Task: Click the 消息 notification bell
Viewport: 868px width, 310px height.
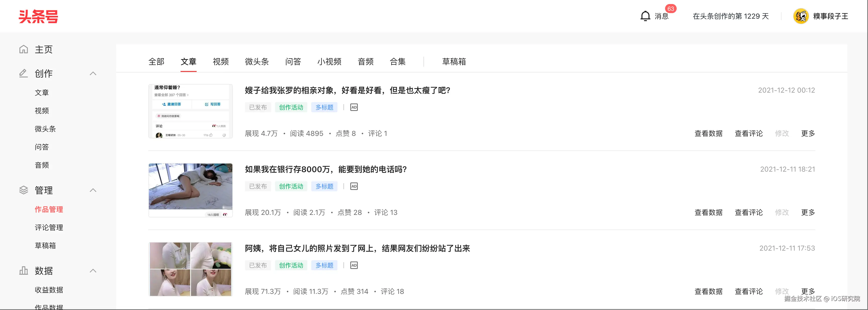Action: tap(646, 16)
